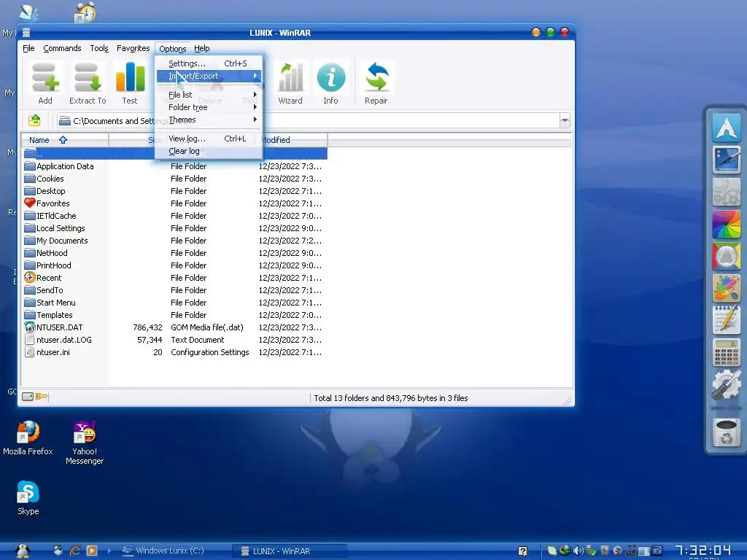Click the volume speaker tray icon
Viewport: 747px width, 560px height.
click(x=578, y=551)
